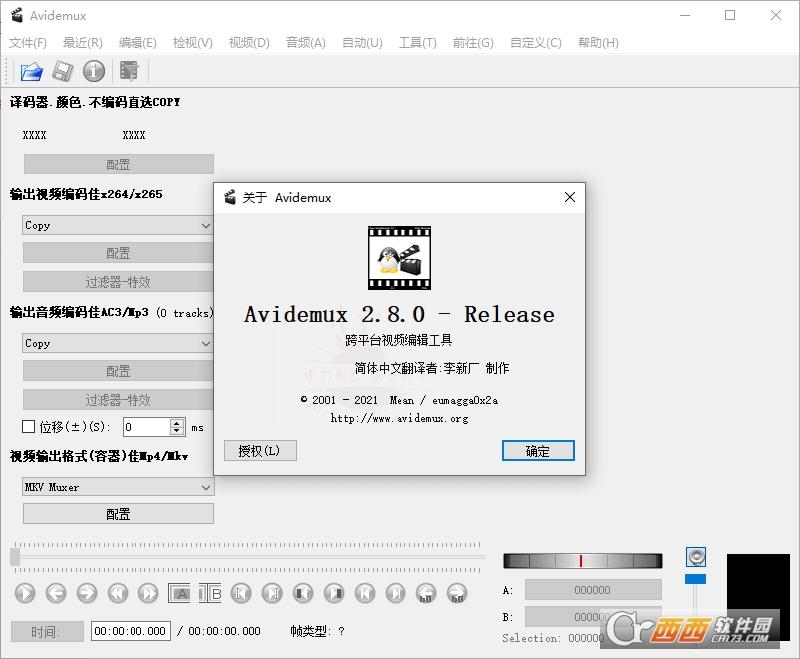Screen dimensions: 800x659
Task: Jump to next keyframe (double right arrows)
Action: pos(148,593)
